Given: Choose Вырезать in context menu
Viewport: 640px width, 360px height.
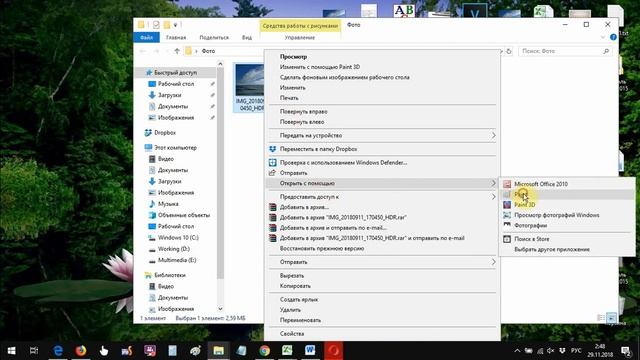Looking at the screenshot, I should [x=291, y=276].
